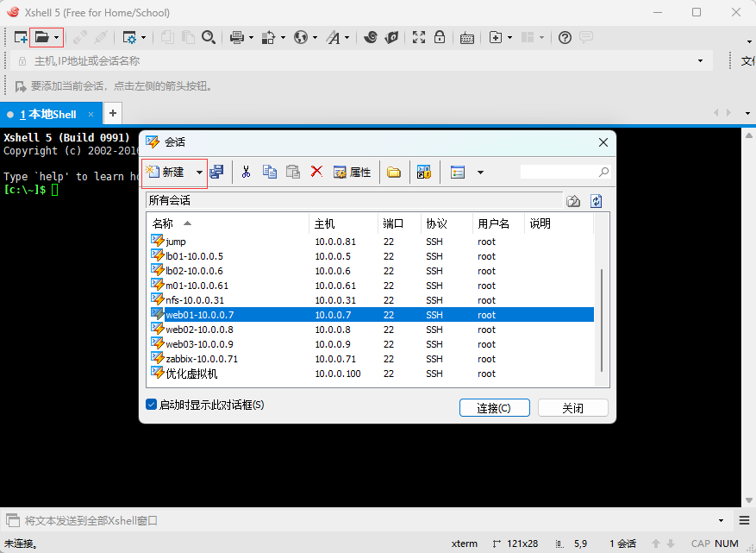Click the keyboard key mapping icon

tap(466, 38)
